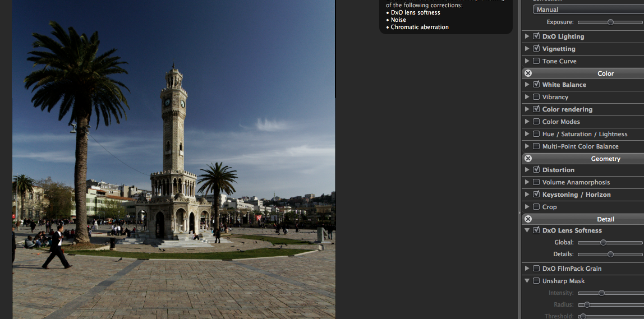The image size is (644, 319).
Task: Expand the Distortion disclosure triangle
Action: click(x=527, y=170)
